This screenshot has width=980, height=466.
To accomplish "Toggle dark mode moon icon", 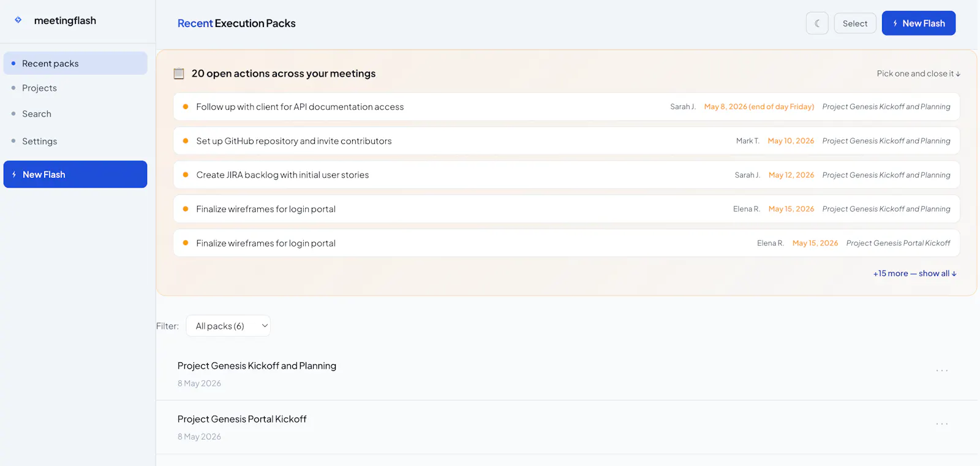I will pyautogui.click(x=817, y=23).
